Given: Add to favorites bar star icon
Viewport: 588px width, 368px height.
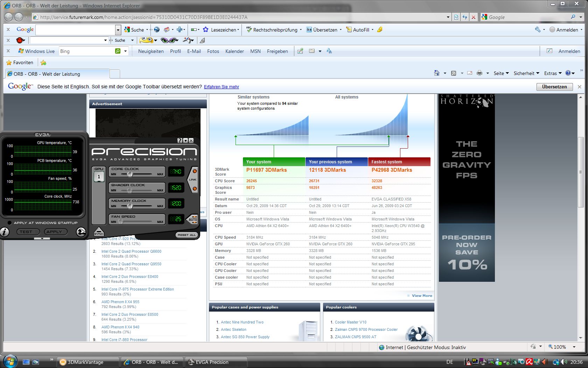Looking at the screenshot, I should click(43, 62).
